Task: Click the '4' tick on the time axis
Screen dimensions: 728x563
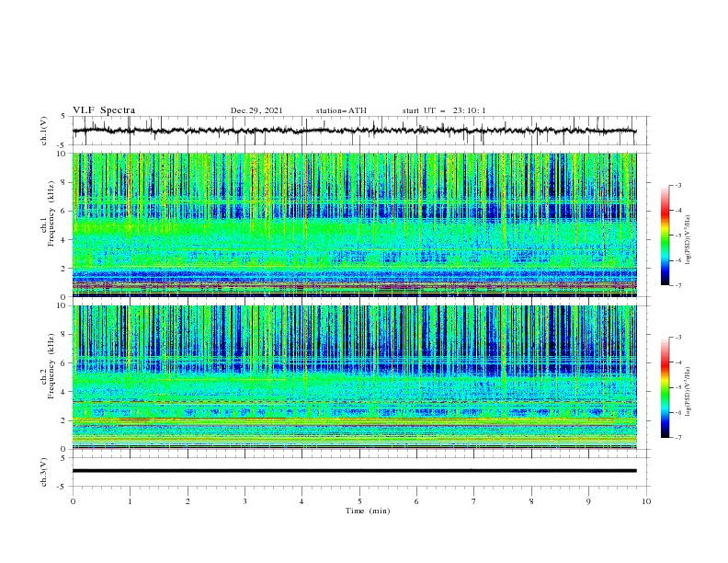Action: (x=301, y=501)
